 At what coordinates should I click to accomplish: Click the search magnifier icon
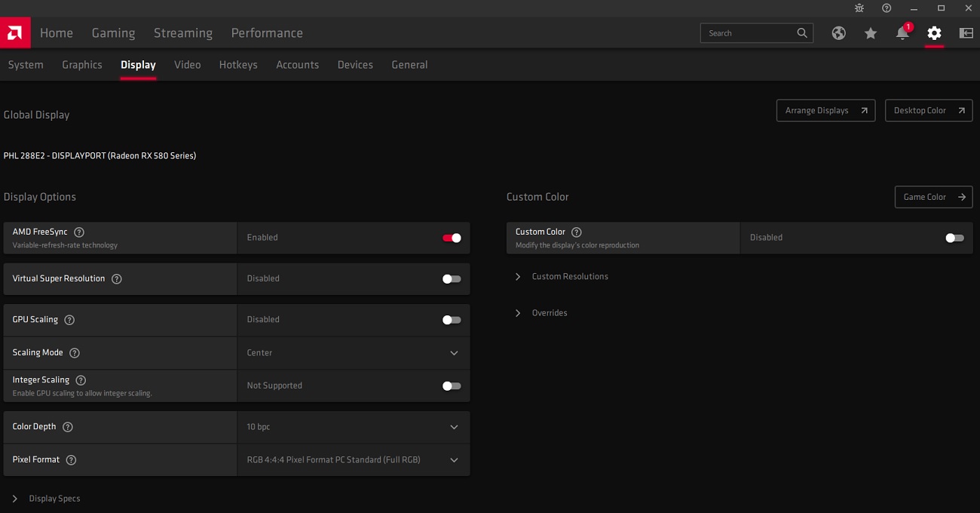[x=802, y=33]
